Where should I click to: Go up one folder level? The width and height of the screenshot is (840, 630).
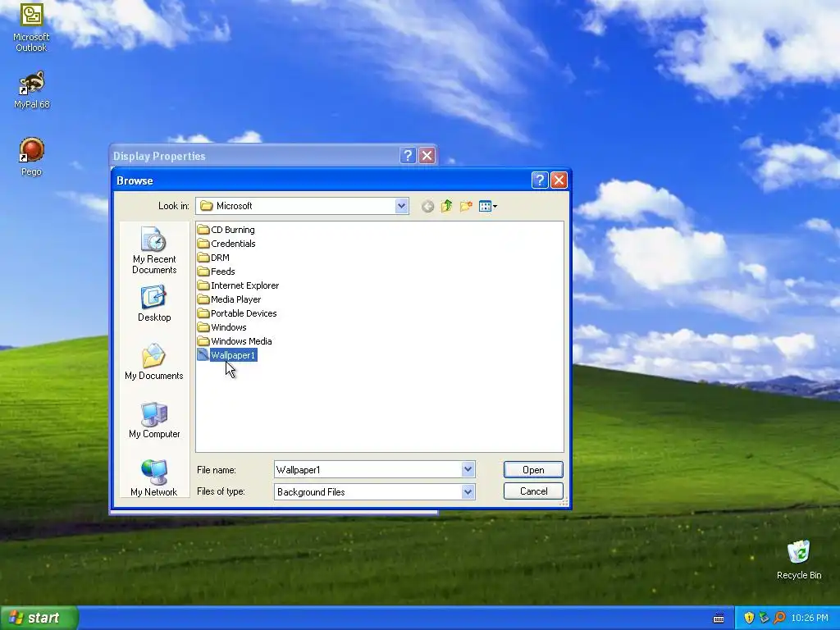[446, 206]
